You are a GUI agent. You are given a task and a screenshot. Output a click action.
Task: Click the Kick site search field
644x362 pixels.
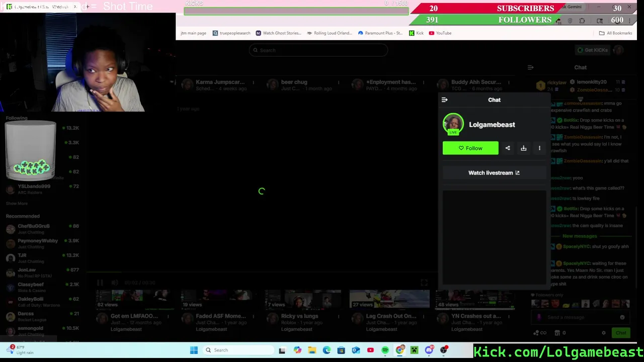[318, 50]
